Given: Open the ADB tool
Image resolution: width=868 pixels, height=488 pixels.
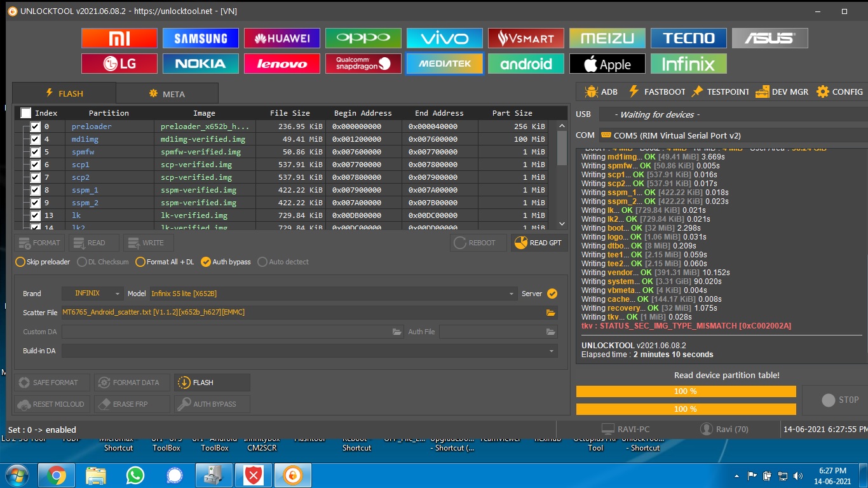Looking at the screenshot, I should coord(600,91).
